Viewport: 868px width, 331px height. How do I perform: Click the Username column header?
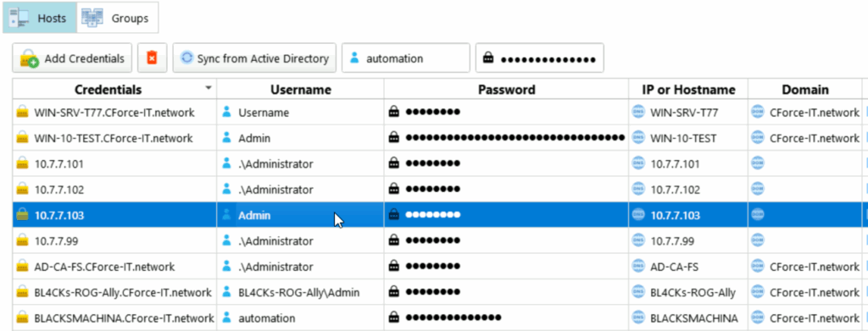point(301,90)
